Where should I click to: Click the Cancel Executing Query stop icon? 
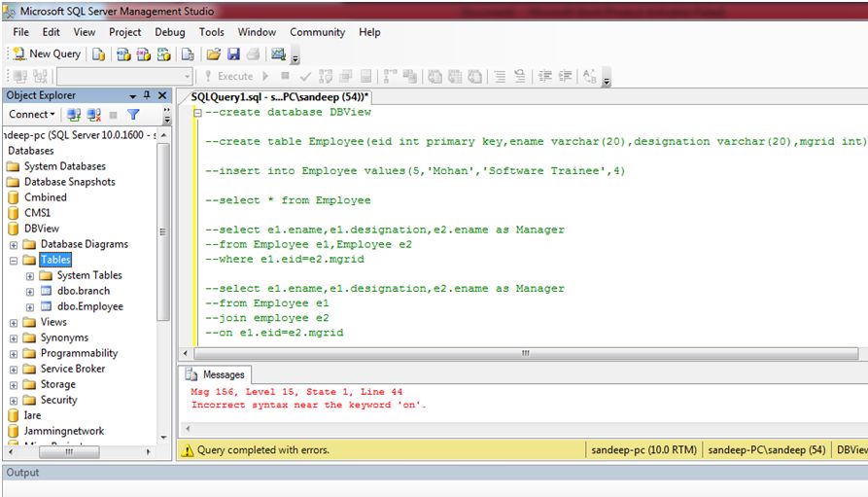pyautogui.click(x=285, y=76)
